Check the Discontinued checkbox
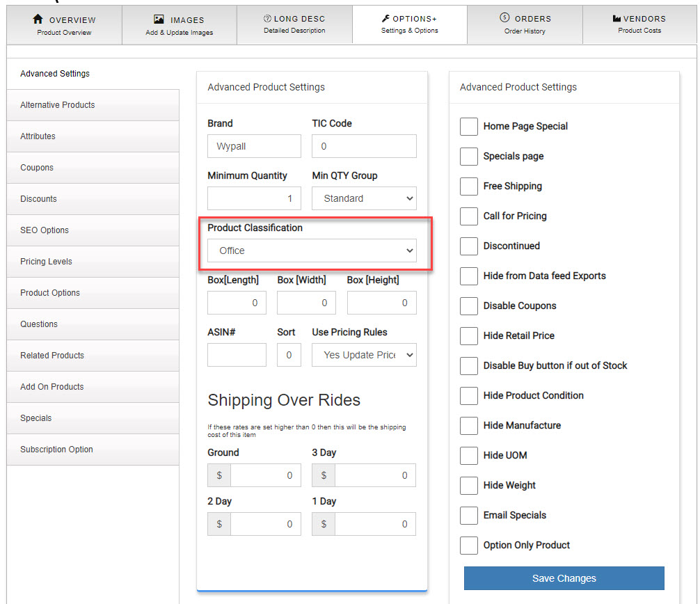Viewport: 700px width, 604px height. tap(469, 246)
